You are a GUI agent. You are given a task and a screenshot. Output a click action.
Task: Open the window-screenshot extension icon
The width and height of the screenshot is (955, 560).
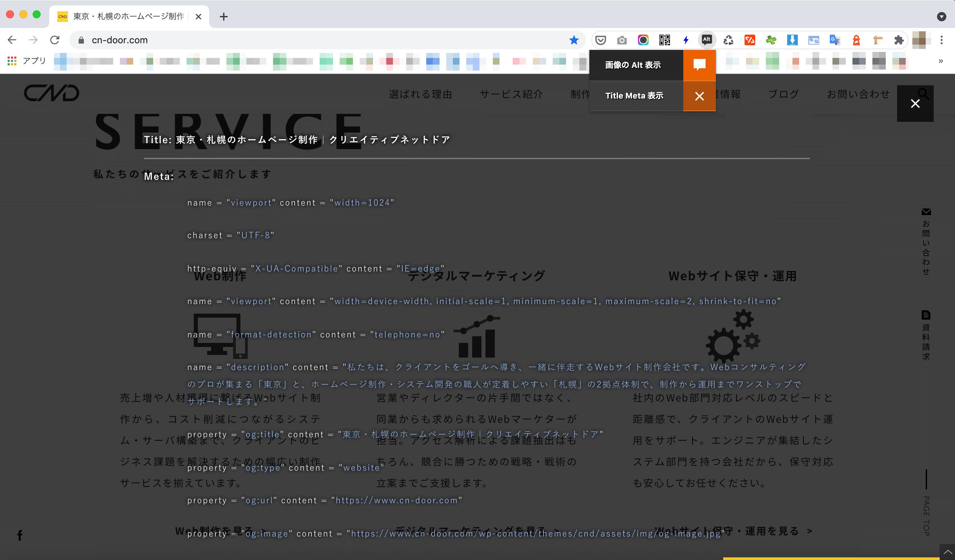(x=813, y=40)
